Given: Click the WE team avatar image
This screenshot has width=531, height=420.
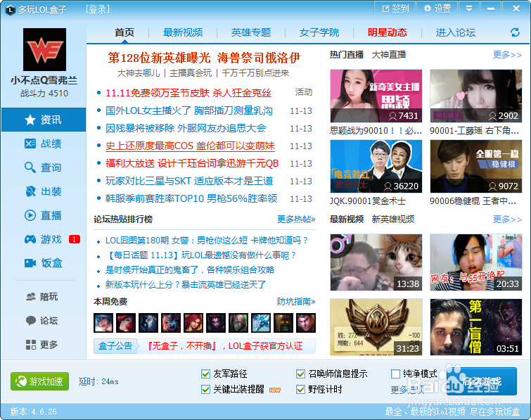Looking at the screenshot, I should [45, 49].
